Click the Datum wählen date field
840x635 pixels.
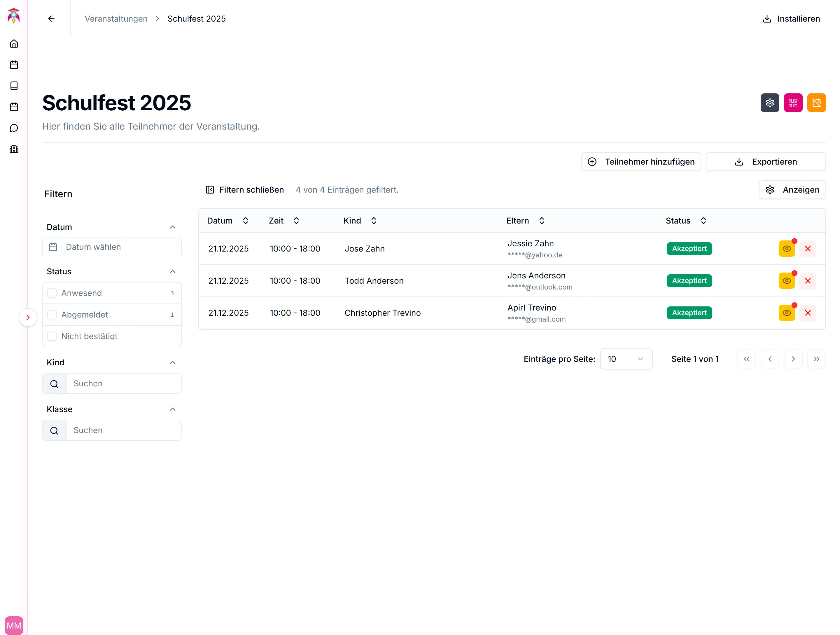click(112, 247)
